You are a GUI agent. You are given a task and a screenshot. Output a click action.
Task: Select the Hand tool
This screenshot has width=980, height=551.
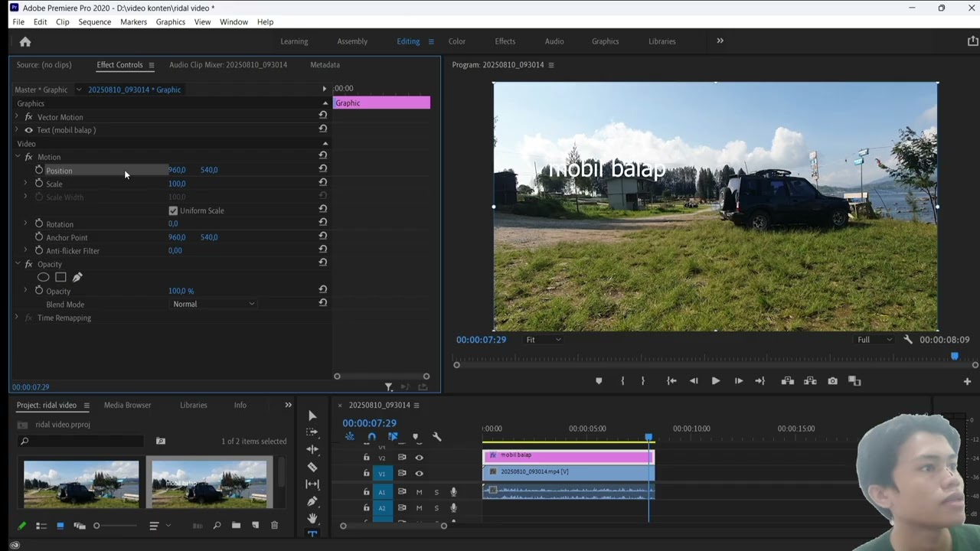point(312,519)
